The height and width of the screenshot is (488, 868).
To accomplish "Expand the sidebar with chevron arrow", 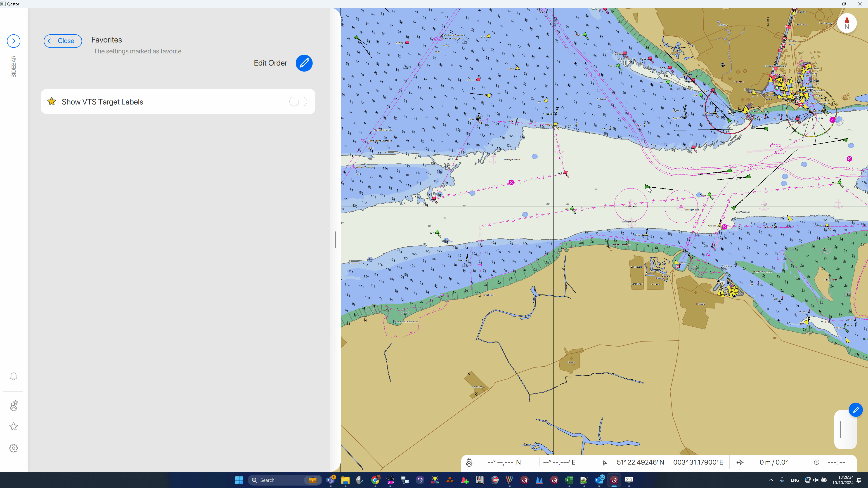I will [x=14, y=41].
